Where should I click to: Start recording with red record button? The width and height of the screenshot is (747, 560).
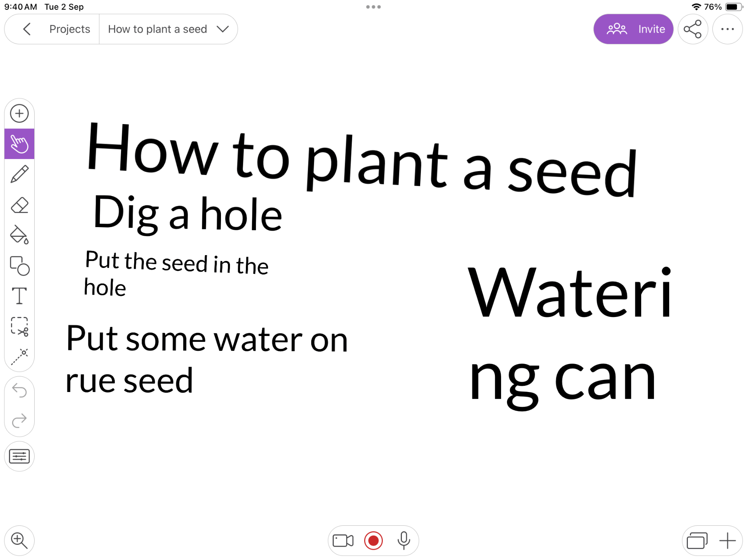(x=373, y=541)
